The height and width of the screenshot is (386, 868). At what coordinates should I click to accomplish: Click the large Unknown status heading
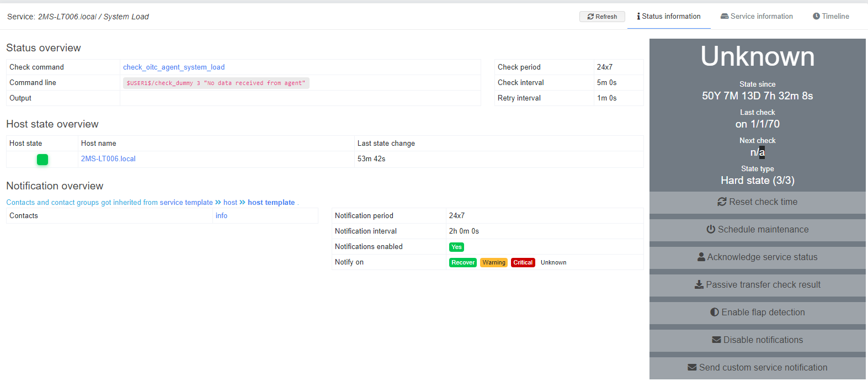point(758,56)
